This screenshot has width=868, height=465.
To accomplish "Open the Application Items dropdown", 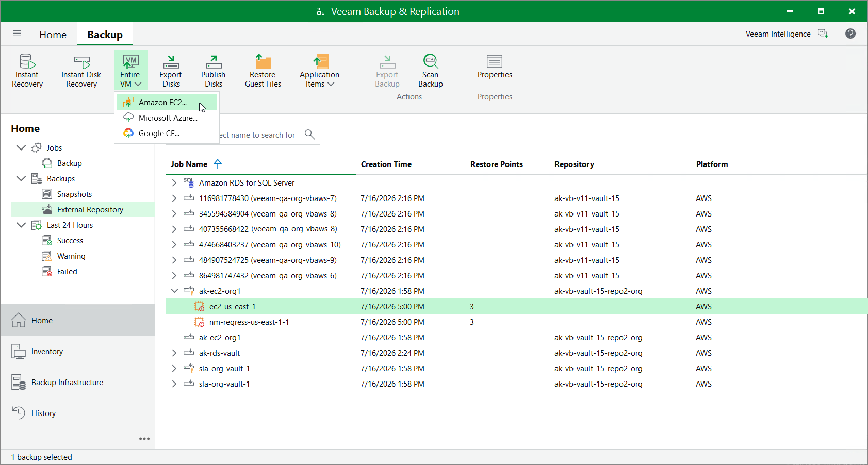I will [x=320, y=71].
